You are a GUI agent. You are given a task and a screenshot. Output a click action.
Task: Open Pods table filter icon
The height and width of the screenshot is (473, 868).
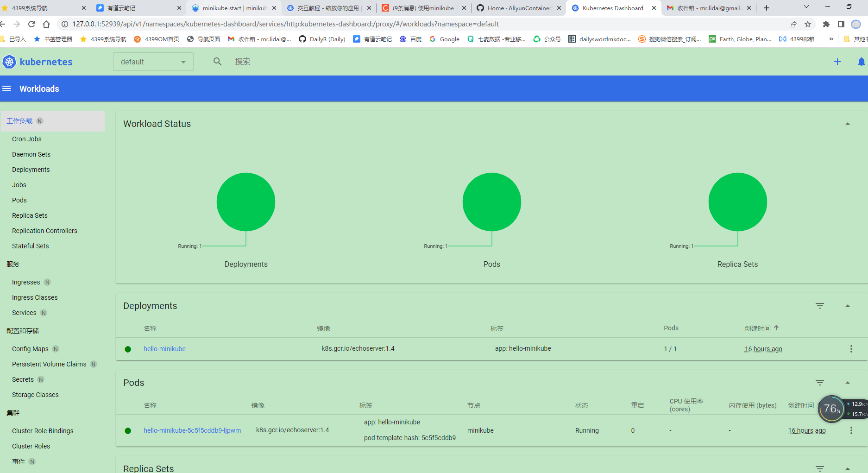(x=820, y=383)
